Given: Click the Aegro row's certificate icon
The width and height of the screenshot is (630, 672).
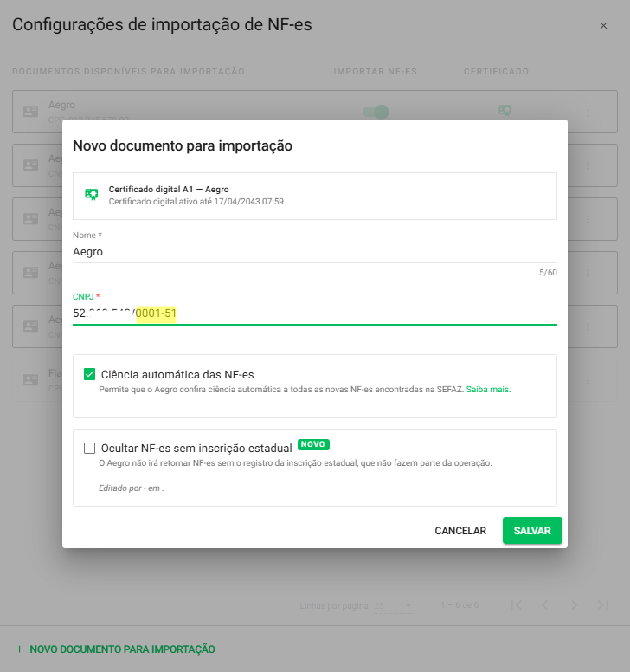Looking at the screenshot, I should 505,111.
